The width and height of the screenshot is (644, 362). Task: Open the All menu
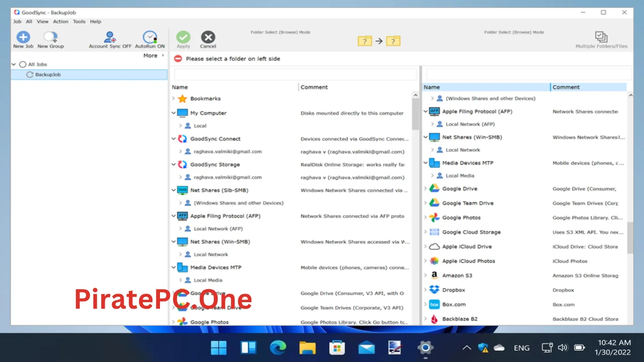29,22
